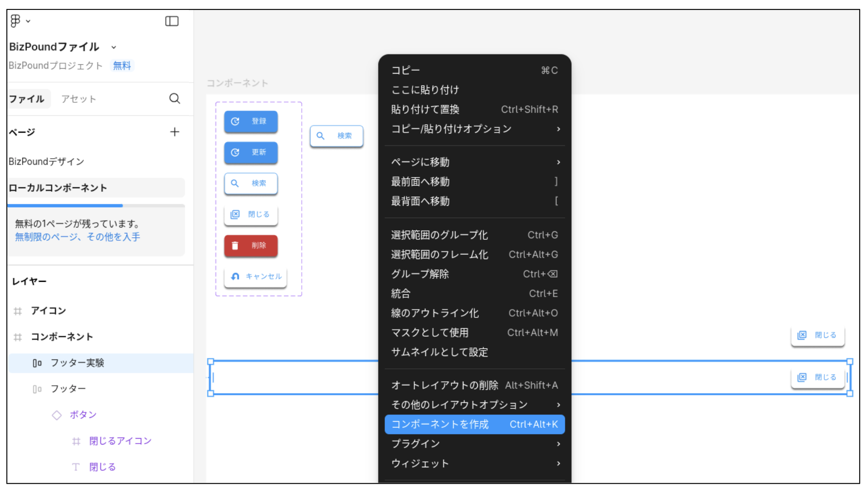Viewport: 868px width, 493px height.
Task: Expand その他のレイアウトオプション submenu
Action: tap(475, 405)
